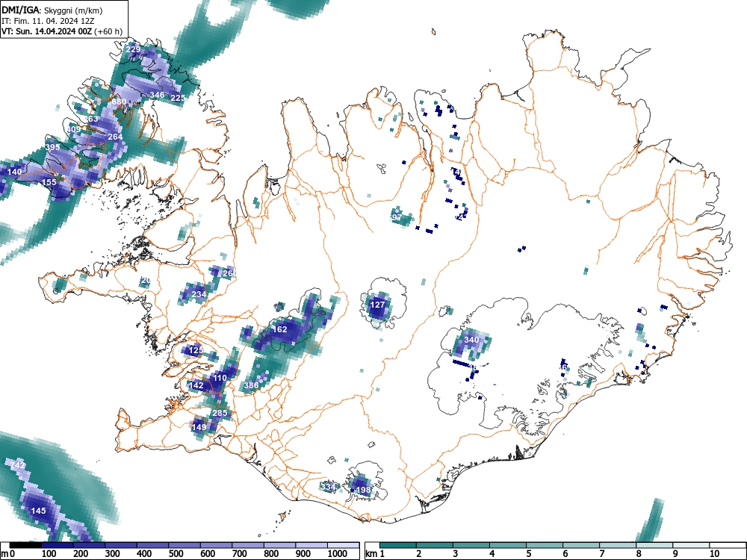Click the 'km 1' label of the kilometre legend
This screenshot has width=747, height=560.
[376, 553]
